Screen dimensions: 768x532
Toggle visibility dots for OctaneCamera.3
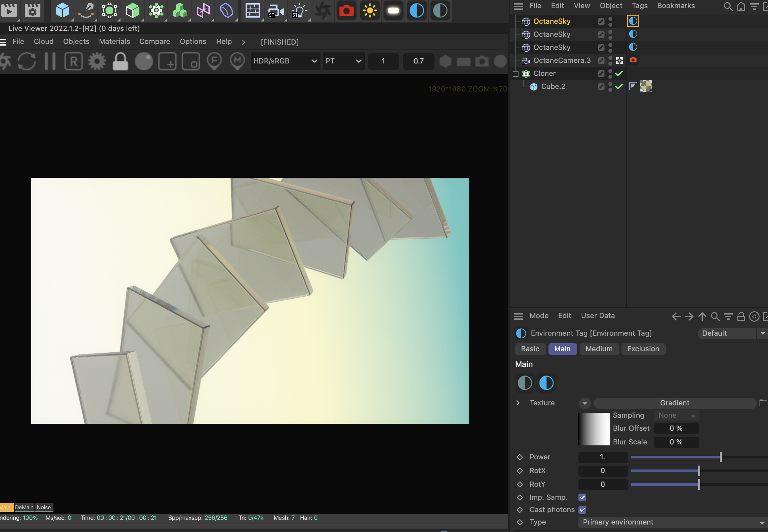pyautogui.click(x=610, y=61)
